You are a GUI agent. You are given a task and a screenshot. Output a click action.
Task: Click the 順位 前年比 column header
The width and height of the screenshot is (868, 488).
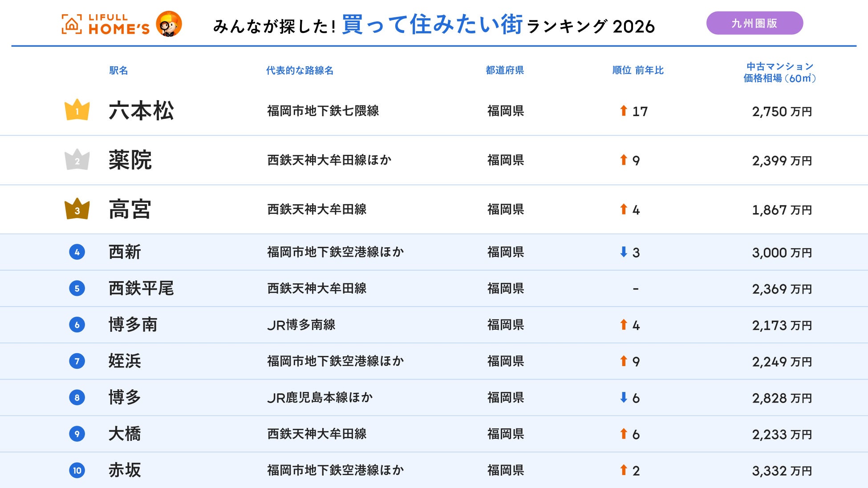638,70
